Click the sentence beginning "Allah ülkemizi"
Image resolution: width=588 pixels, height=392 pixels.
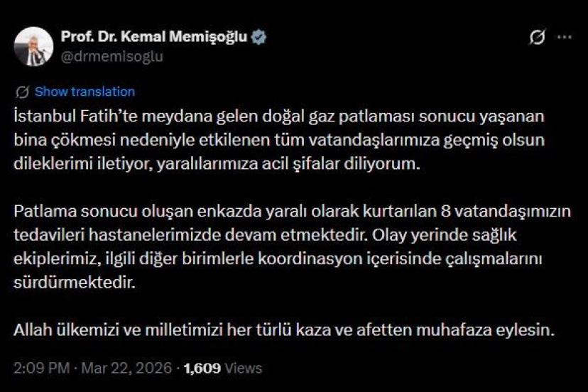pyautogui.click(x=283, y=330)
